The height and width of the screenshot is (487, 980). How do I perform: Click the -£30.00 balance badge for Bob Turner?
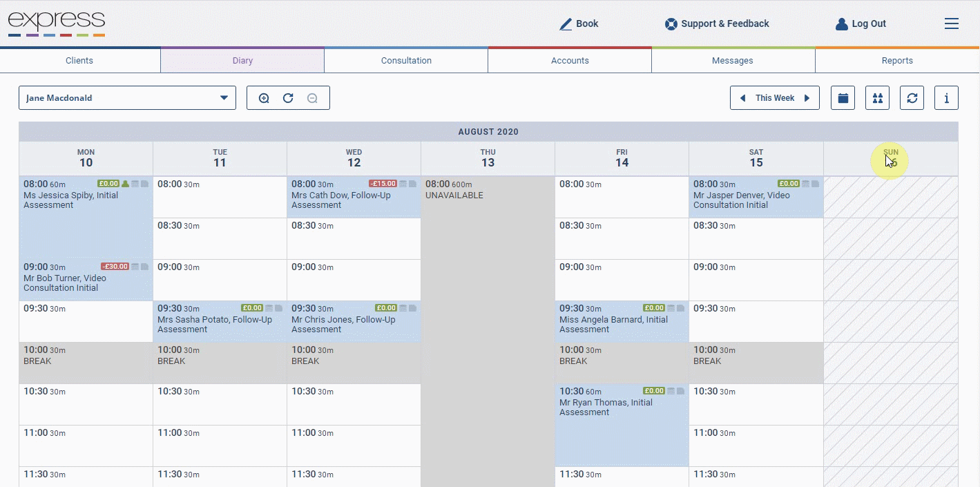click(115, 267)
